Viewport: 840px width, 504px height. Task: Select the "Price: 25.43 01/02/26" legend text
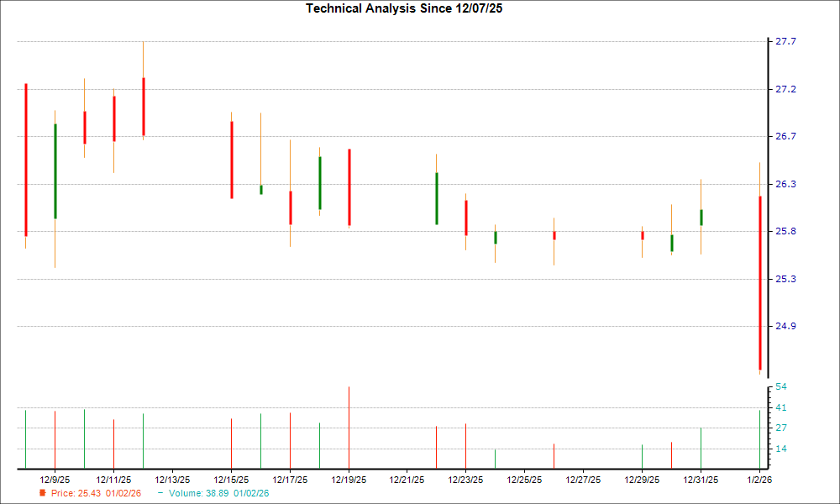point(96,493)
